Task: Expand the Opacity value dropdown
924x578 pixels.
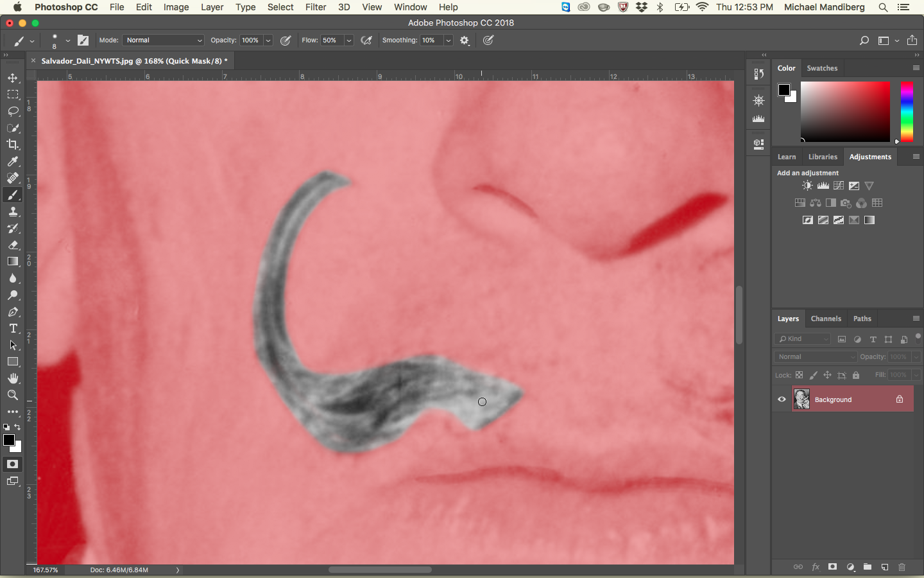Action: [268, 40]
